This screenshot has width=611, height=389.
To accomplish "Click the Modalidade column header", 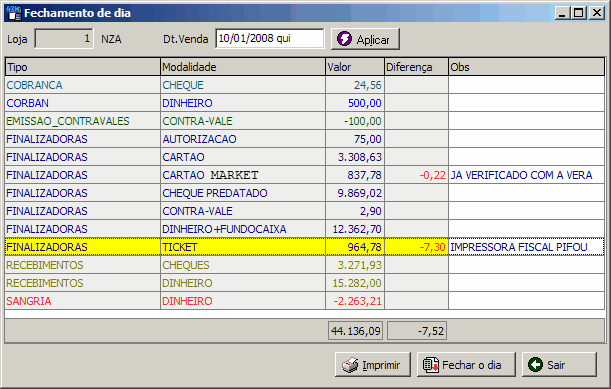I will [x=243, y=67].
